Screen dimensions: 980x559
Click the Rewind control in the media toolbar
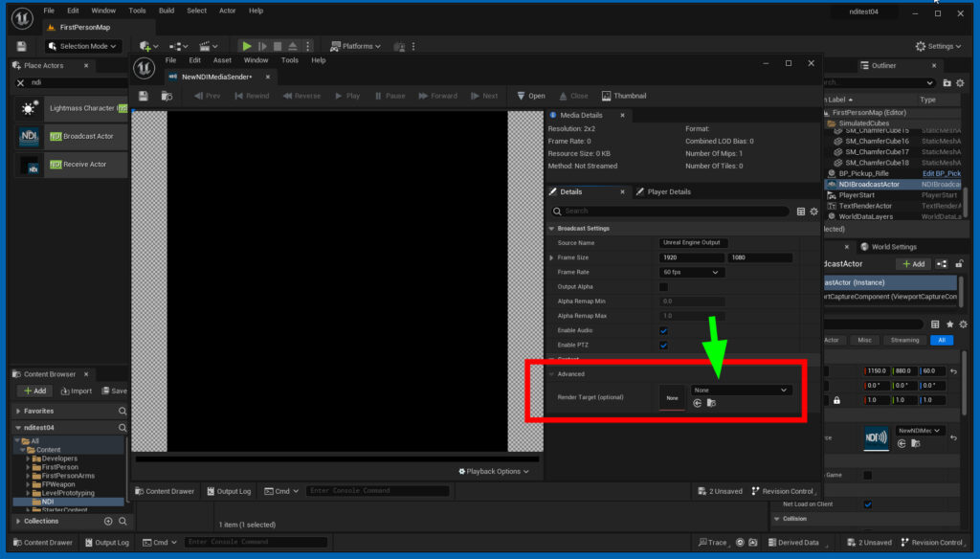pos(251,96)
